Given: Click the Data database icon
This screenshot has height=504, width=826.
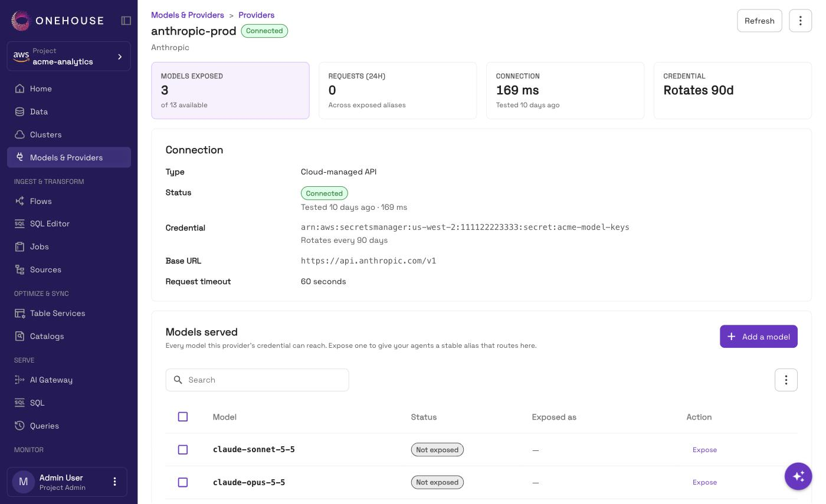Looking at the screenshot, I should coord(20,111).
